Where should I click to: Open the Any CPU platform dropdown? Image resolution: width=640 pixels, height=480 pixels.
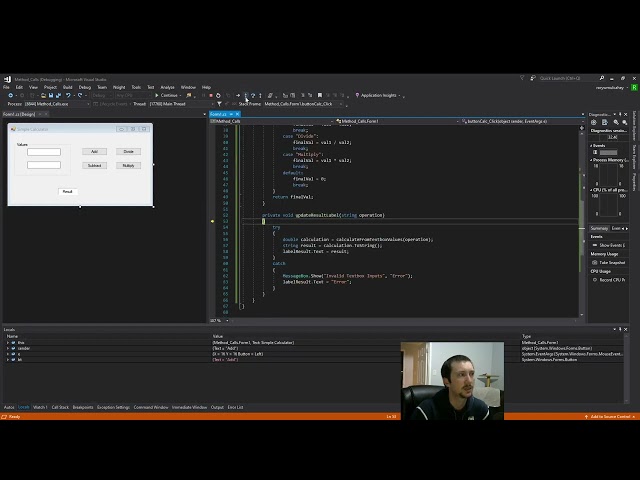pos(133,96)
